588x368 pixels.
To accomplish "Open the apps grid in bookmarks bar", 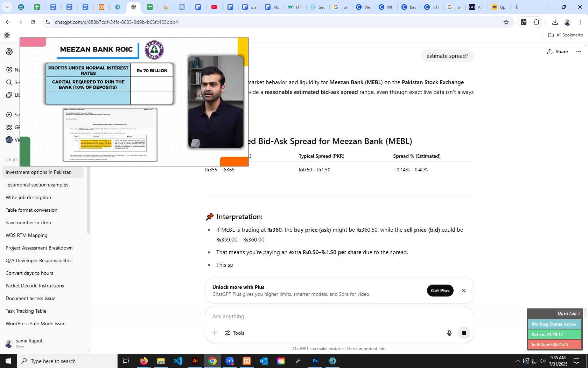I will [x=7, y=35].
